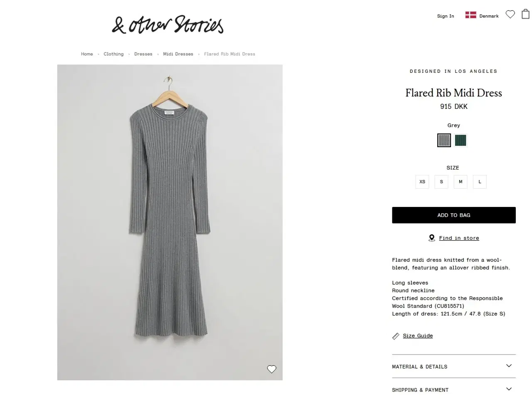Open Midi Dresses breadcrumb link
Viewport: 532px width, 399px height.
pyautogui.click(x=178, y=54)
